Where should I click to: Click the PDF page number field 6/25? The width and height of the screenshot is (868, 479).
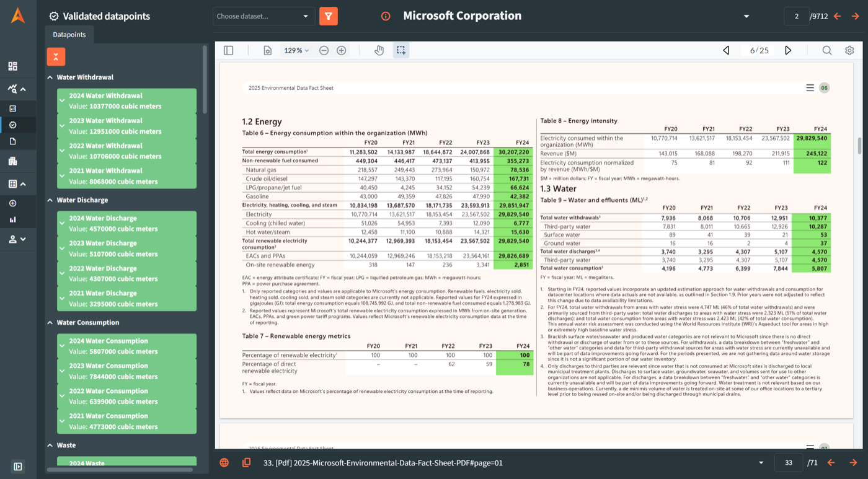[759, 50]
